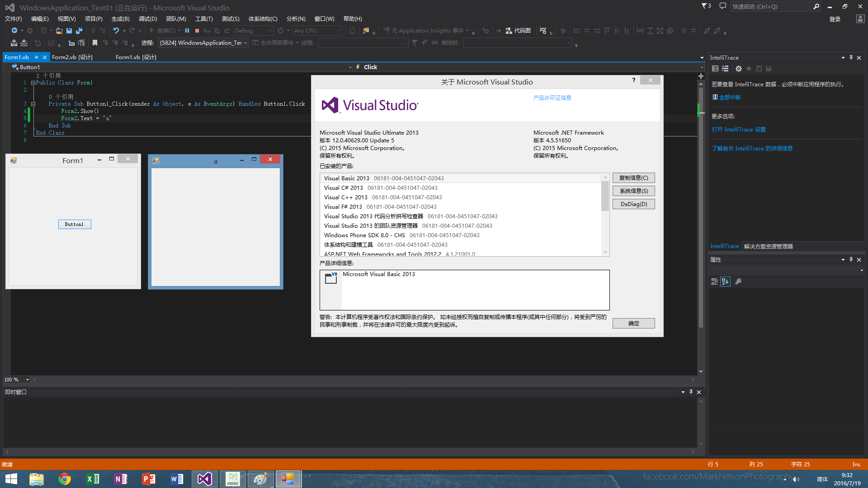Open OneNote from the Windows taskbar
The width and height of the screenshot is (868, 488).
pyautogui.click(x=121, y=479)
